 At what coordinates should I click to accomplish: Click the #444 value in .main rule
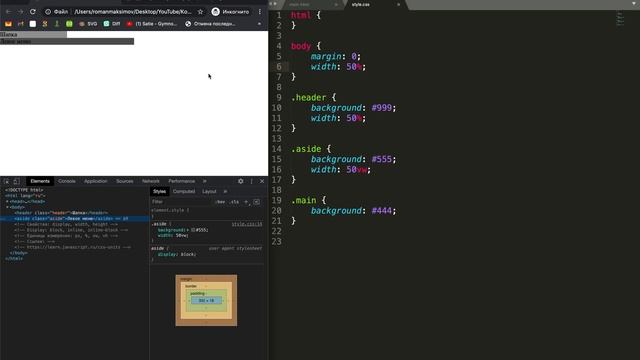[x=381, y=211]
